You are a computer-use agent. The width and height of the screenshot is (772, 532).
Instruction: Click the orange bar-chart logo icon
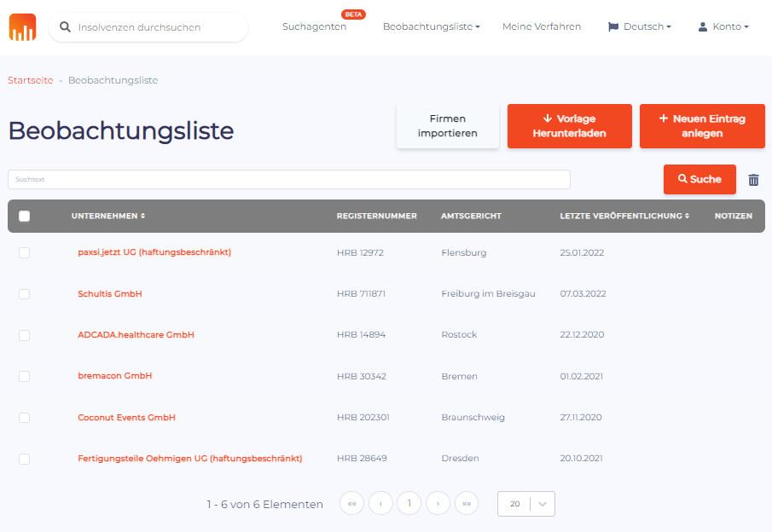click(23, 27)
